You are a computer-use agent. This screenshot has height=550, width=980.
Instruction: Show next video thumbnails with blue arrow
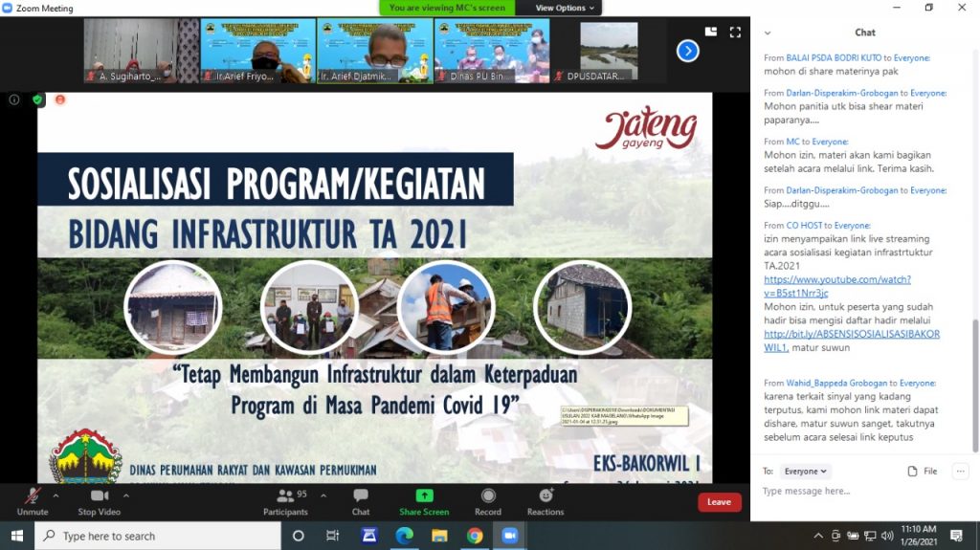point(687,51)
